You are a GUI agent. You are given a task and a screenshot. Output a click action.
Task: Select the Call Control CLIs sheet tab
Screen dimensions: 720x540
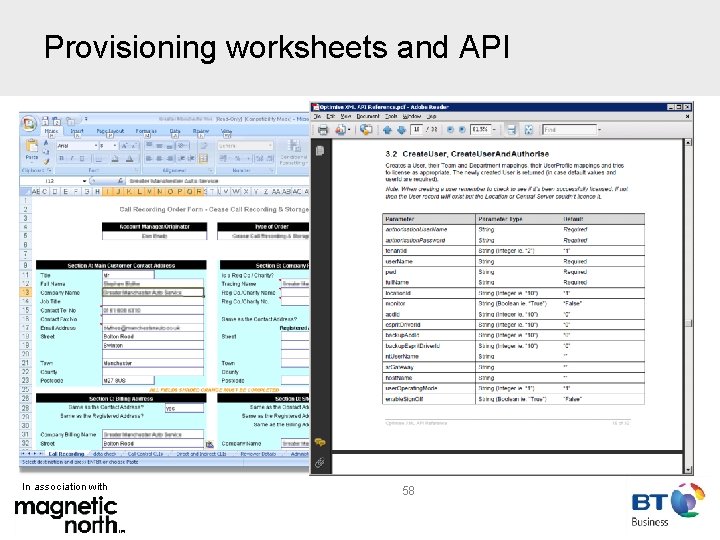145,454
